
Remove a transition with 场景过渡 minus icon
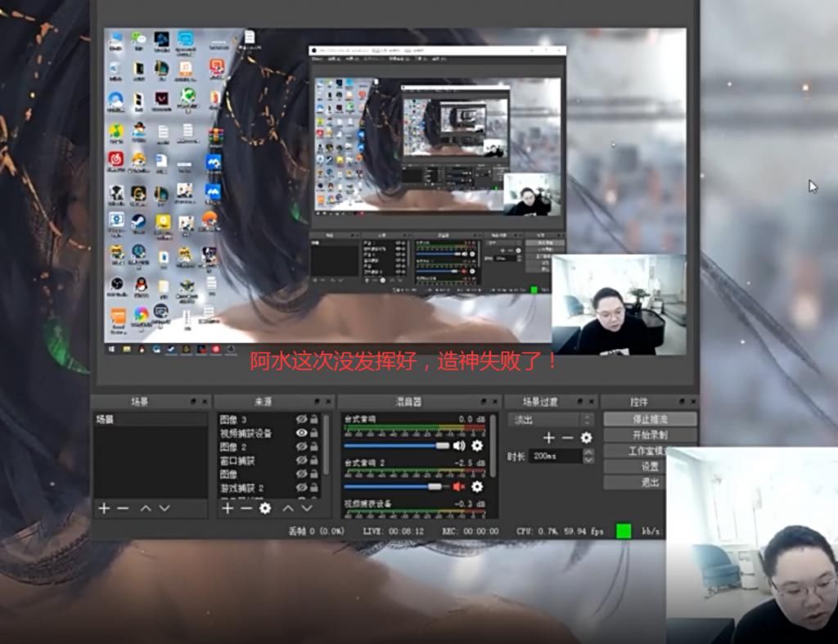(568, 439)
